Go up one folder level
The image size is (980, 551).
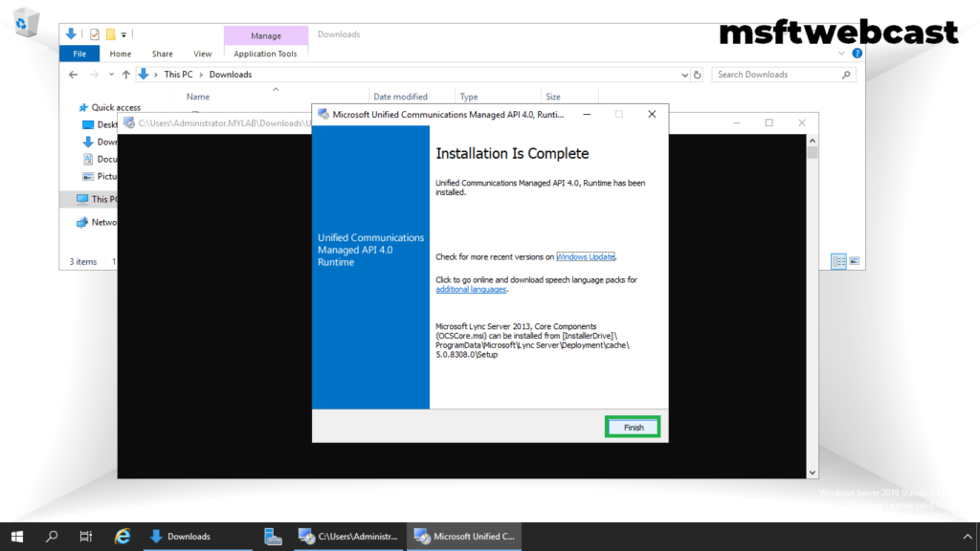click(126, 75)
